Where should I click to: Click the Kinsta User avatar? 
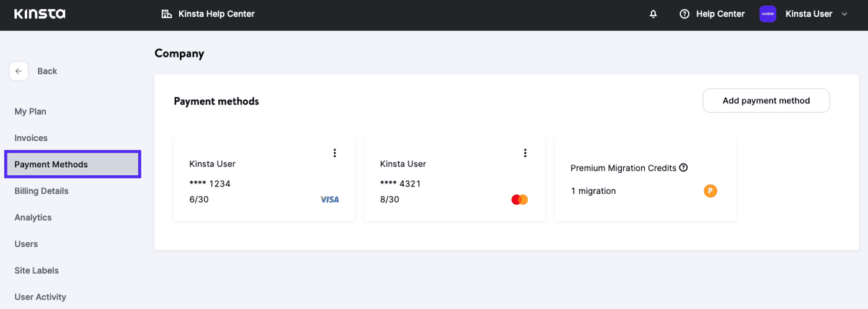point(768,14)
